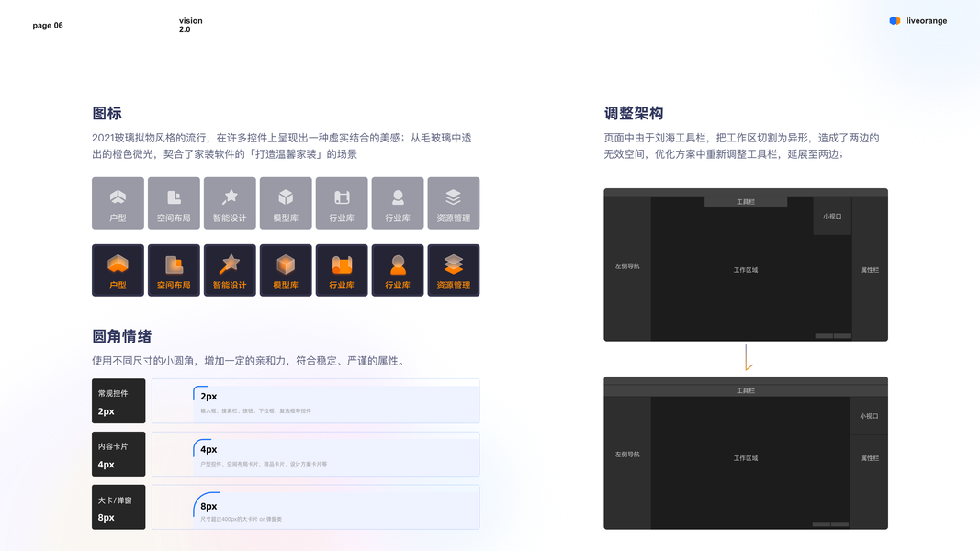Click the gray 户型 icon tile
Screen dimensions: 980x551
point(118,203)
